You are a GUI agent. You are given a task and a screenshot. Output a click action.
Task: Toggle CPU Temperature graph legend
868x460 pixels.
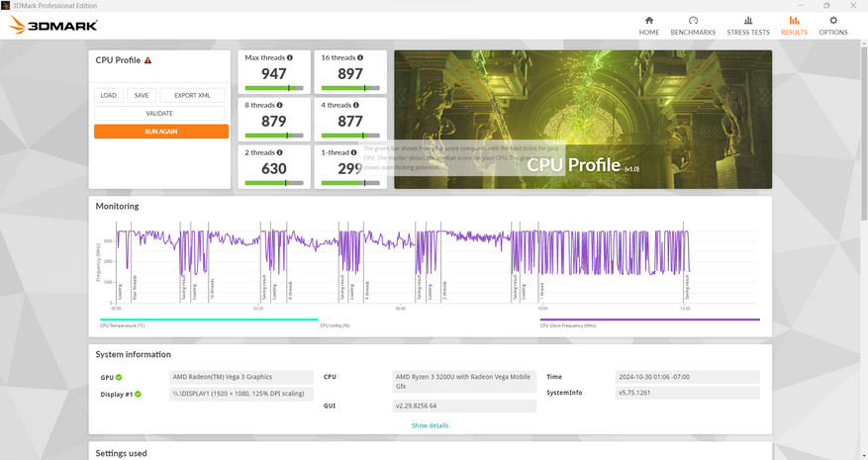point(209,320)
